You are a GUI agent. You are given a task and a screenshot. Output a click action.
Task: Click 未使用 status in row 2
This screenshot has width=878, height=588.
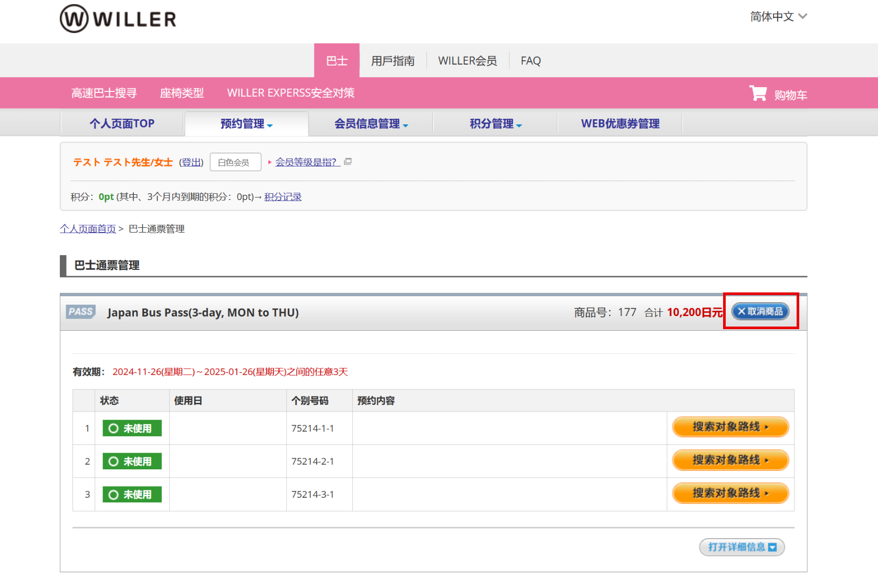[x=132, y=461]
